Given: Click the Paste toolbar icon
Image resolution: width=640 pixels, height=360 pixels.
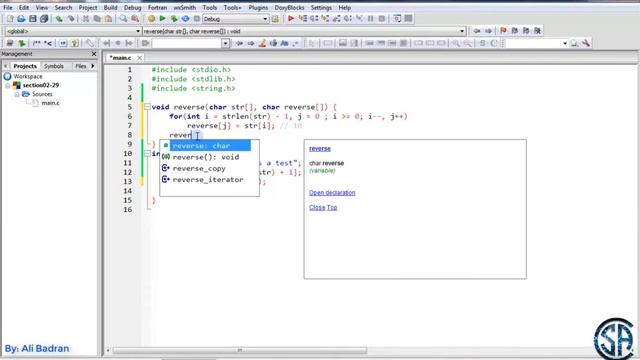Looking at the screenshot, I should pyautogui.click(x=109, y=19).
